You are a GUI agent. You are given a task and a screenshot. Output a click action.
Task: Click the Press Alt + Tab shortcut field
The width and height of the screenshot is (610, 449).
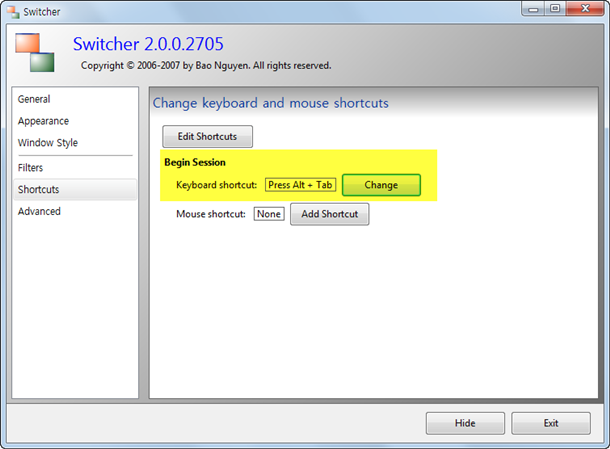click(x=300, y=185)
